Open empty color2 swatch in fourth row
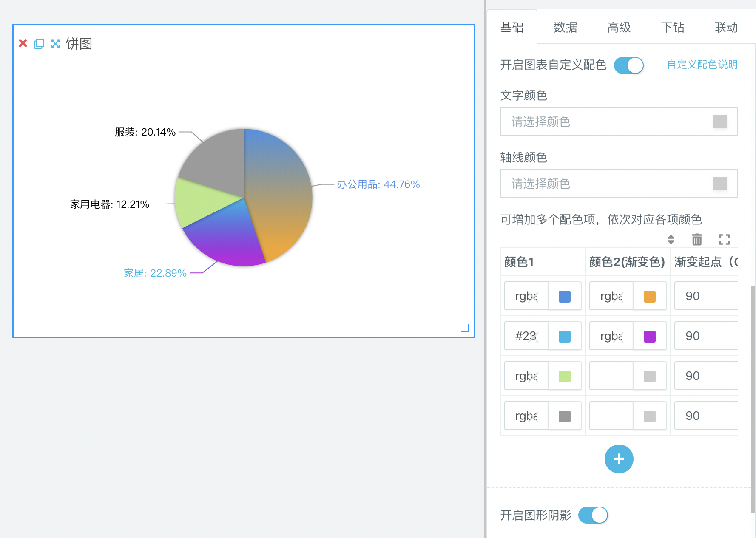Viewport: 756px width, 538px height. point(650,416)
